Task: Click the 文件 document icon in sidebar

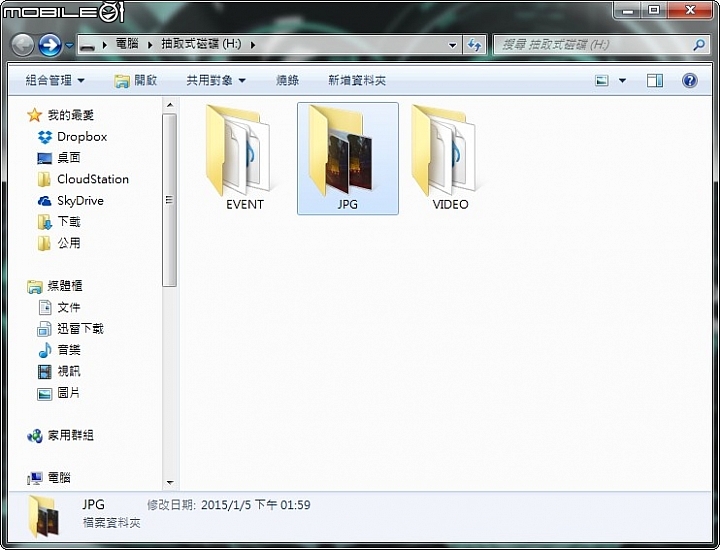Action: pyautogui.click(x=45, y=307)
